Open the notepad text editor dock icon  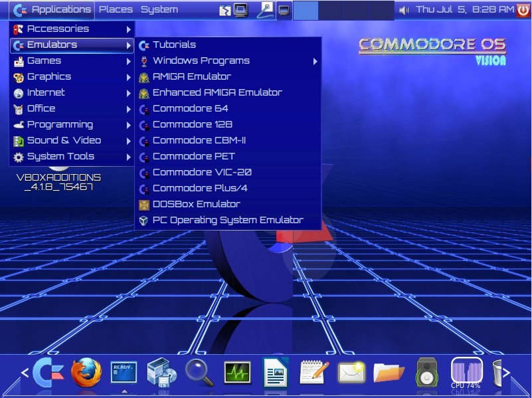pyautogui.click(x=314, y=372)
